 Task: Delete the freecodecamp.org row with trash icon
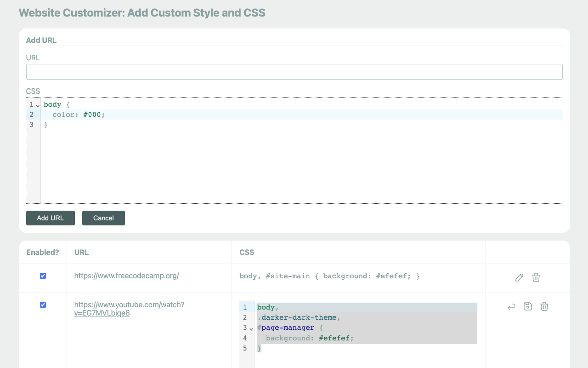[536, 277]
